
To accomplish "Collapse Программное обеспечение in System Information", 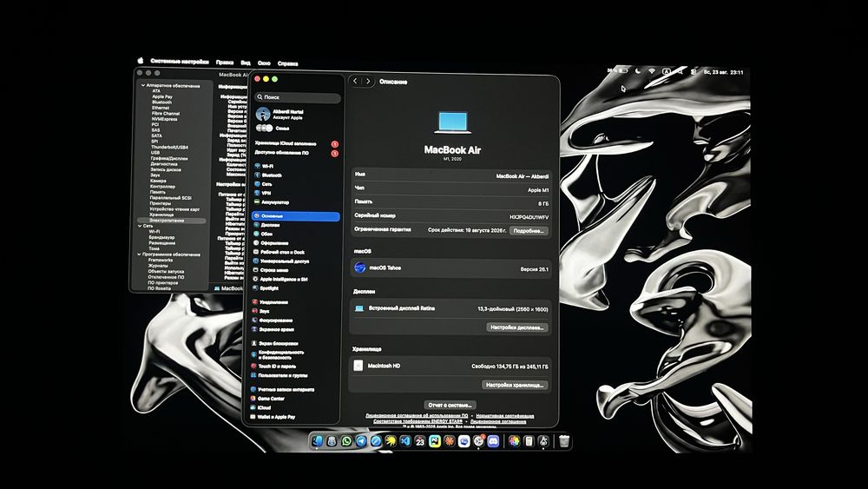I will pos(139,254).
